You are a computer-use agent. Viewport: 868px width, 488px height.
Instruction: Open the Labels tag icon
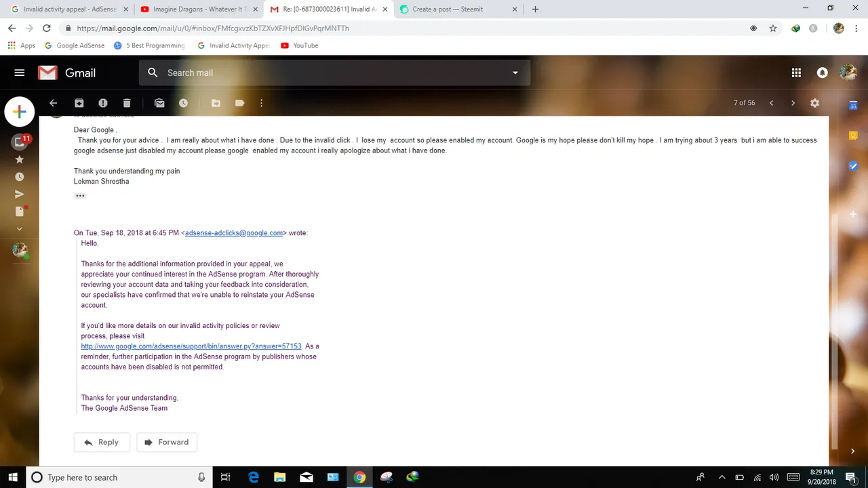pos(239,103)
